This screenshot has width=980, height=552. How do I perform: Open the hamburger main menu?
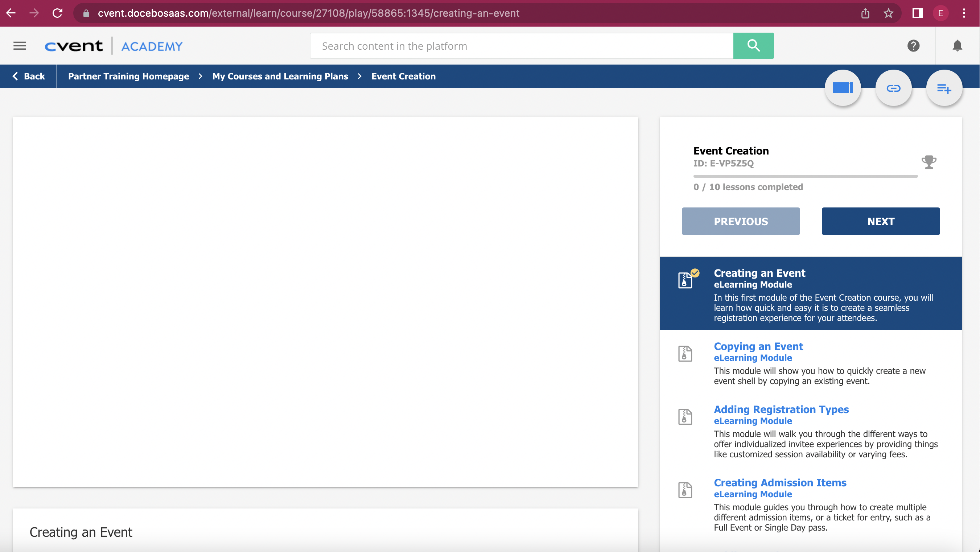(19, 46)
